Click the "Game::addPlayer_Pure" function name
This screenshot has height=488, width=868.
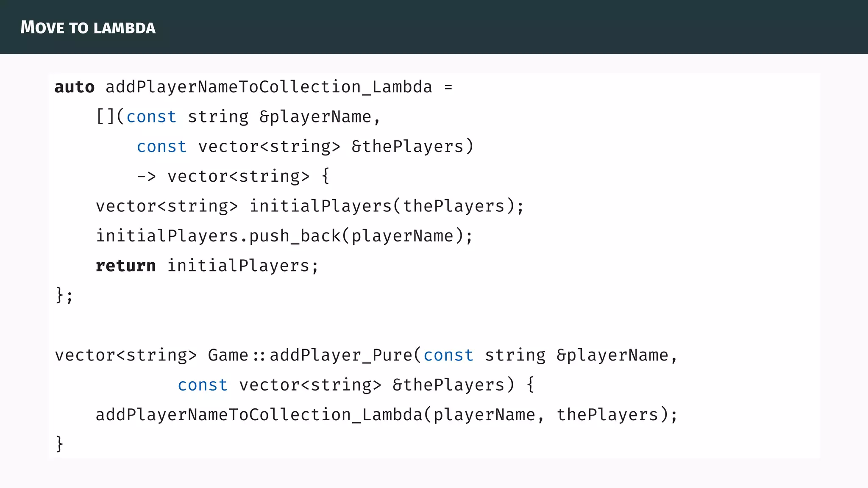(309, 355)
